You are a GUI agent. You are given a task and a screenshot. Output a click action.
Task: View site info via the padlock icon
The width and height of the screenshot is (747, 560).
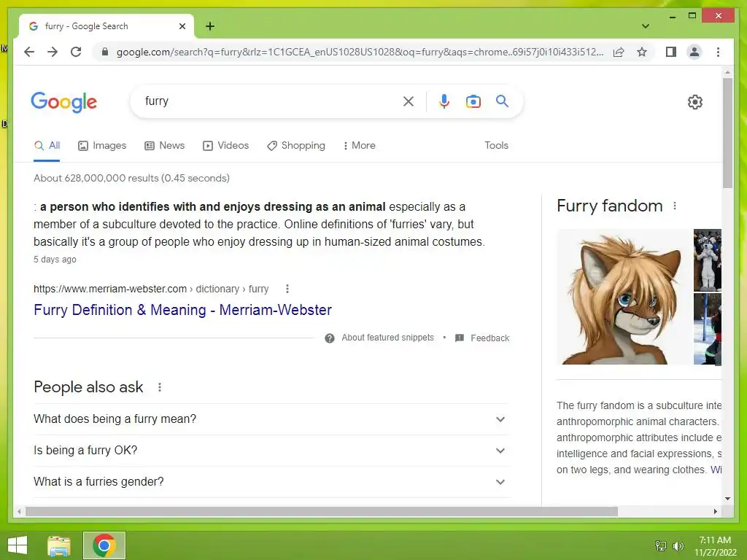105,52
